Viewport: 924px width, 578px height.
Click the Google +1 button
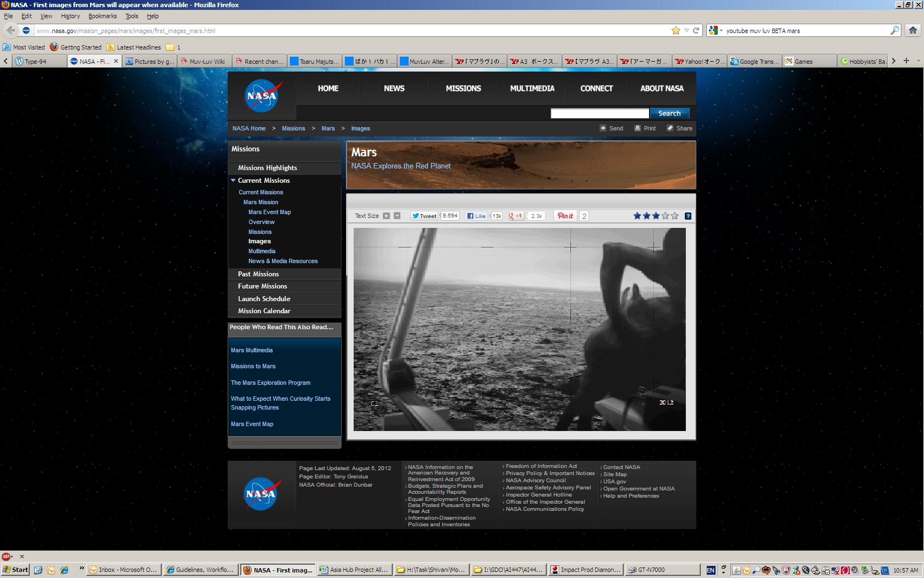(516, 216)
